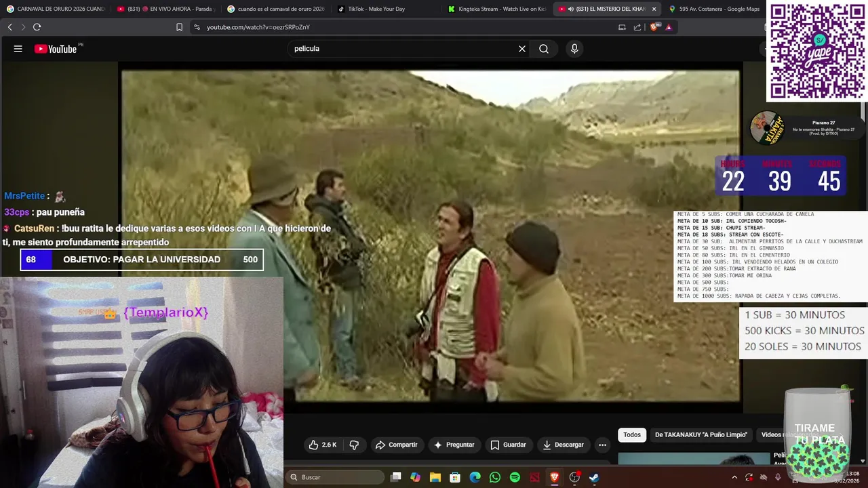The image size is (868, 488).
Task: Switch to 595 Av. Costanera Google Maps tab
Action: pos(714,9)
